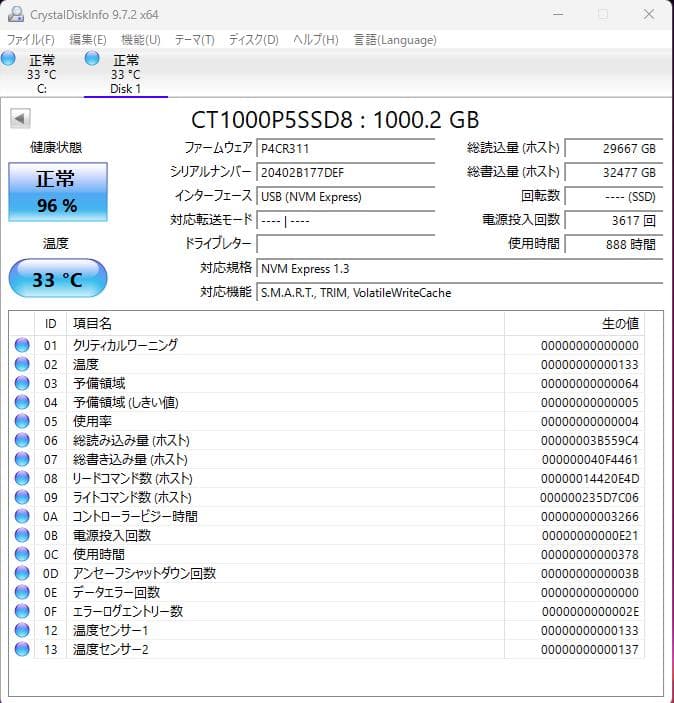This screenshot has height=703, width=674.
Task: Click raw value 0000000000003B
Action: [590, 573]
